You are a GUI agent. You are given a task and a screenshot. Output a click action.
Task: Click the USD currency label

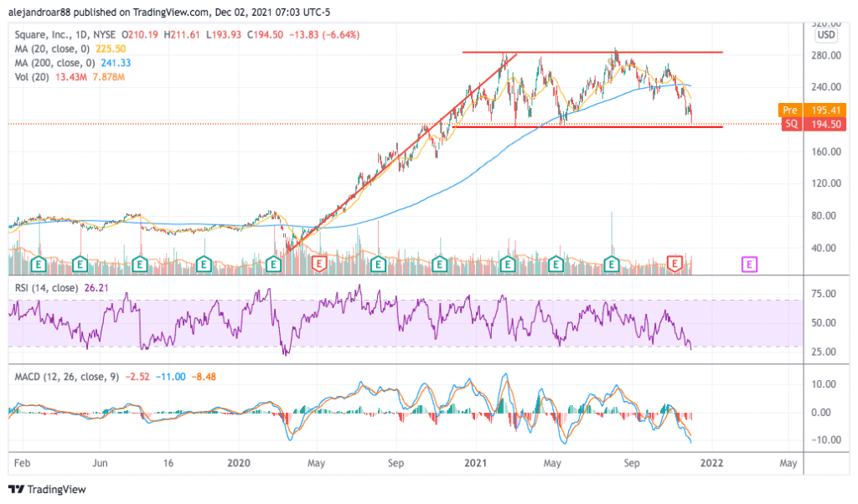825,35
